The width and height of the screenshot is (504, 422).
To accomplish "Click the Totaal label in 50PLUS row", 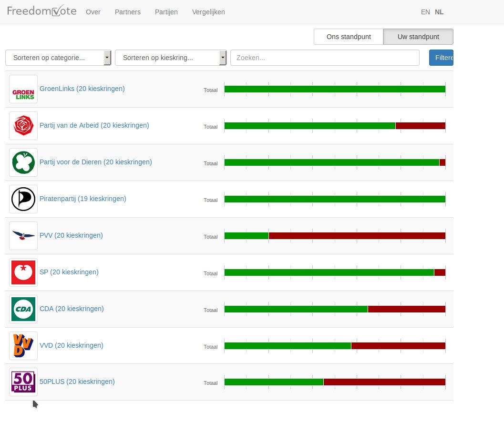I will click(211, 383).
